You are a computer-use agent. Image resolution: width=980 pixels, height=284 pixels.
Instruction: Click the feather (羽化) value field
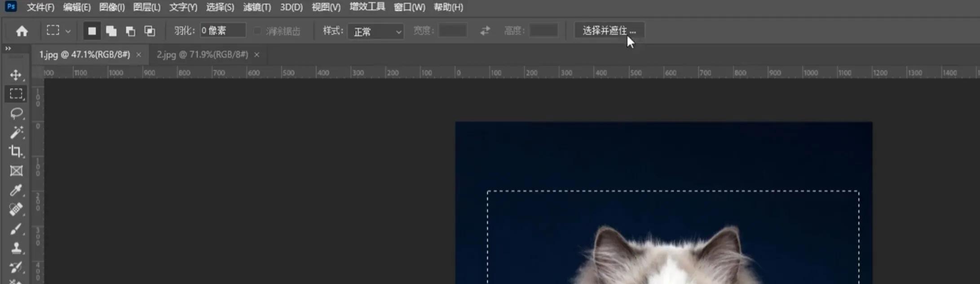point(223,31)
